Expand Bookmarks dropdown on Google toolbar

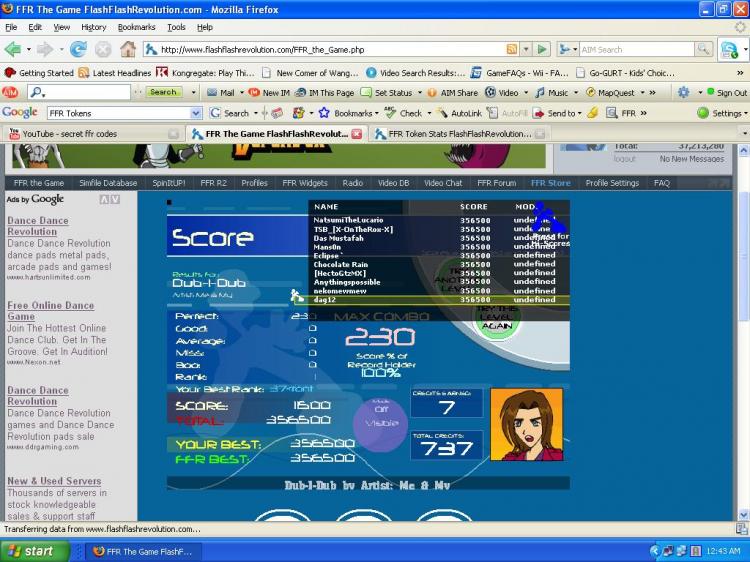click(x=377, y=113)
